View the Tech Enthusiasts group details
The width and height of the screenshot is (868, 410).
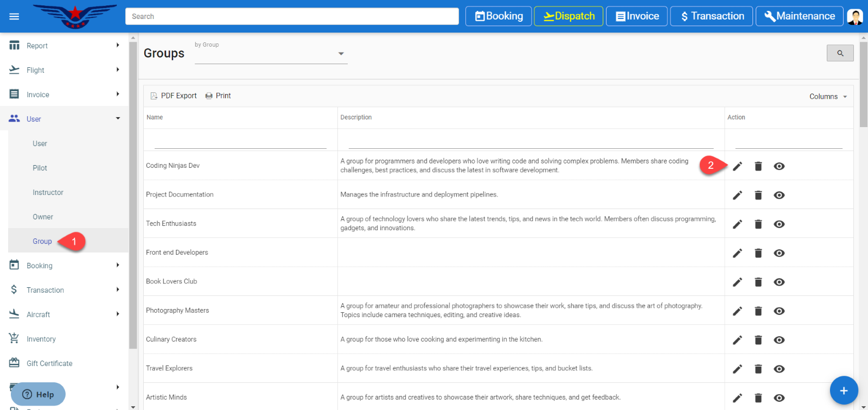(779, 224)
